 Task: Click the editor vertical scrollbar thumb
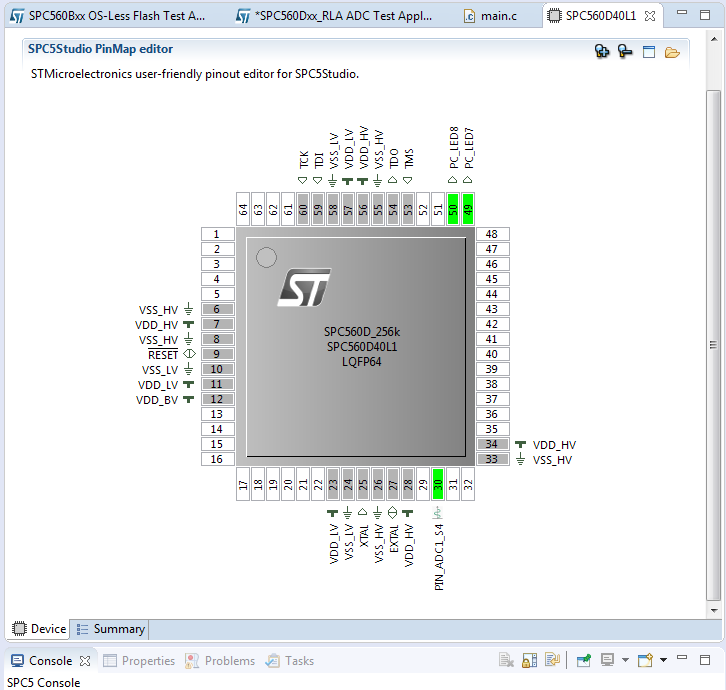[713, 345]
